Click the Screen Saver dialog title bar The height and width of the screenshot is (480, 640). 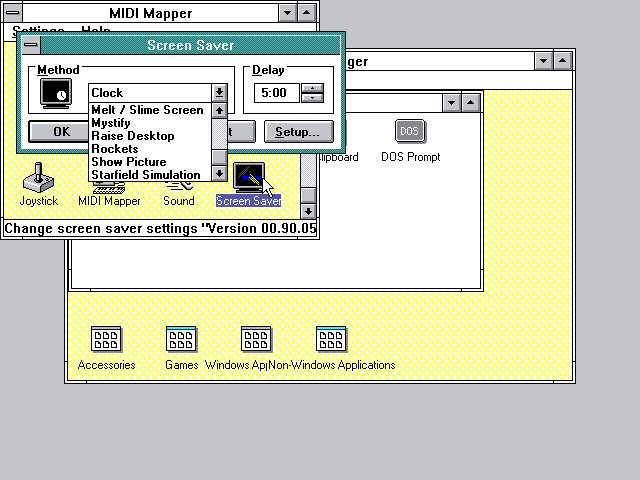[190, 45]
